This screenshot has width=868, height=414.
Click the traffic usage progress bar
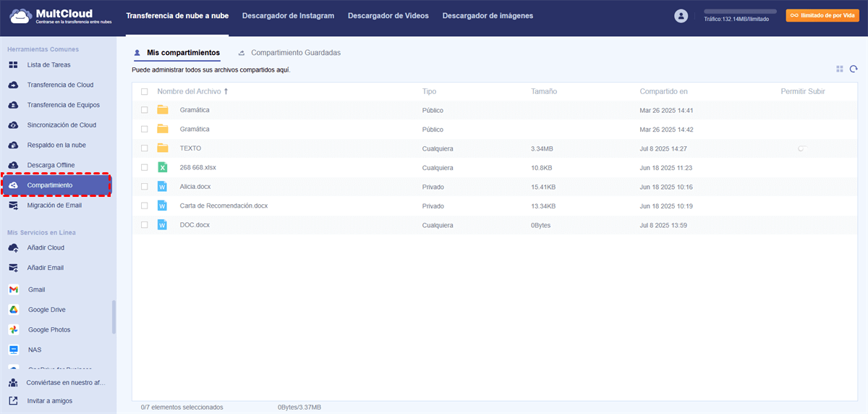(x=740, y=12)
